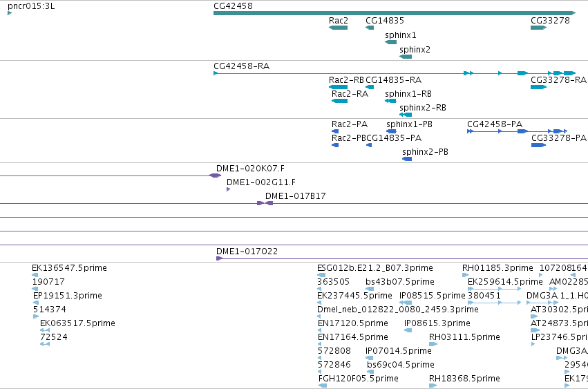This screenshot has height=389, width=588.
Task: Select the DME1-017O22 clone label
Action: tap(247, 252)
